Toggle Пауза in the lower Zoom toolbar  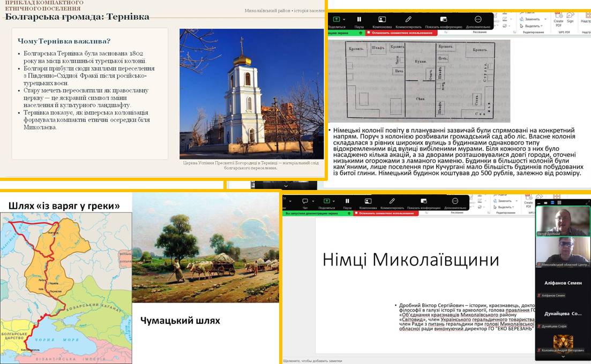pyautogui.click(x=347, y=202)
